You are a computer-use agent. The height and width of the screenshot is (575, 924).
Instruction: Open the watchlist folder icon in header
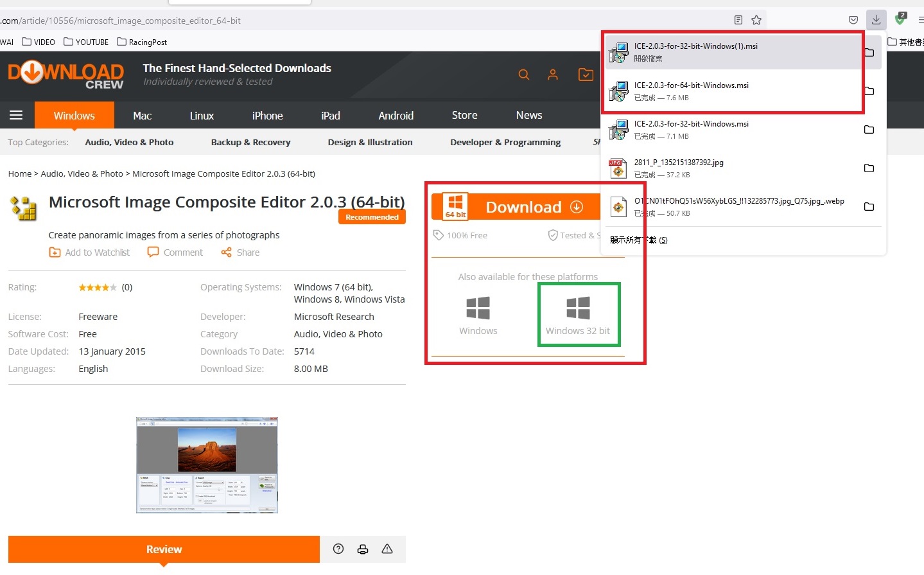point(586,75)
